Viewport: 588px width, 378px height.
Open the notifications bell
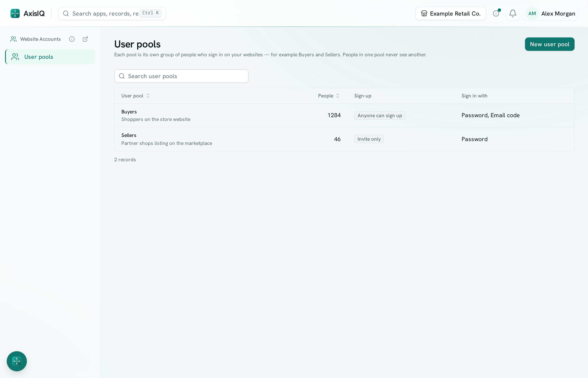513,13
